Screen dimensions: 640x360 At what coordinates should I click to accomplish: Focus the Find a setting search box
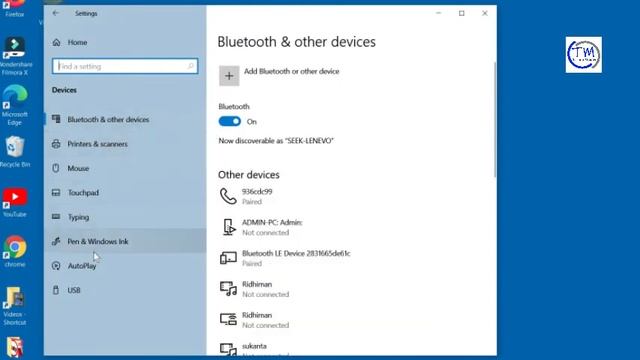click(x=125, y=66)
